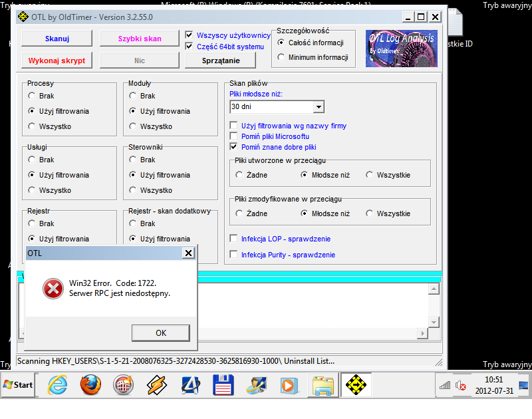Viewport: 532px width, 419px height.
Task: Select Wszystko under Sterowniki
Action: click(132, 190)
